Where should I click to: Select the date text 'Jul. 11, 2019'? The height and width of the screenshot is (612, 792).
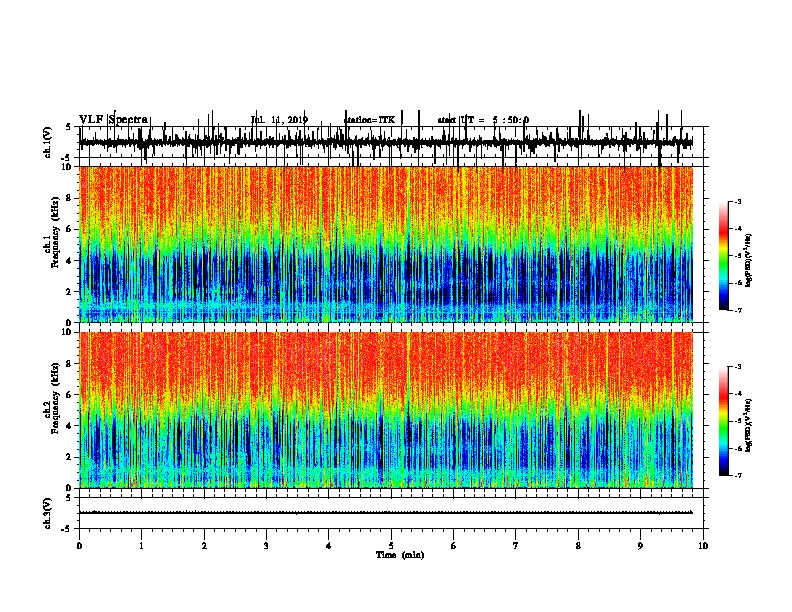(x=279, y=120)
